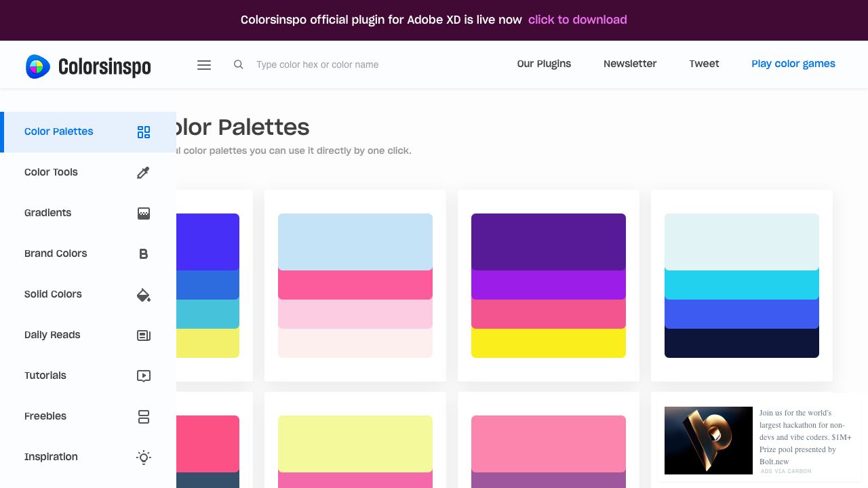The height and width of the screenshot is (488, 868).
Task: Click the Colorsinspo logo icon
Action: click(x=38, y=66)
